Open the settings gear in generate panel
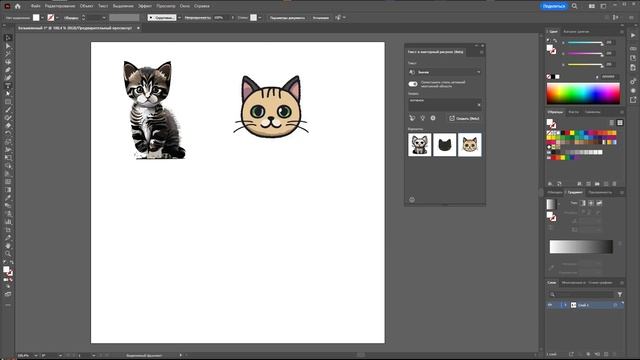 (x=433, y=118)
